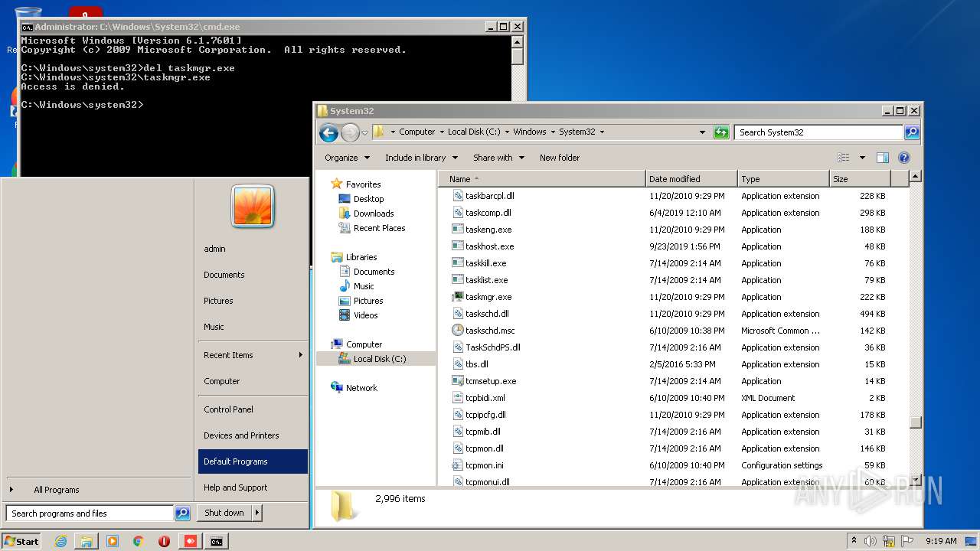Open Share with dropdown

click(498, 158)
